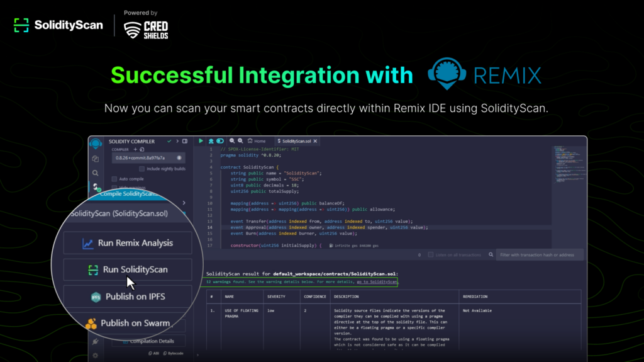
Task: Close the SolidityScan.sol editor tab
Action: 316,141
